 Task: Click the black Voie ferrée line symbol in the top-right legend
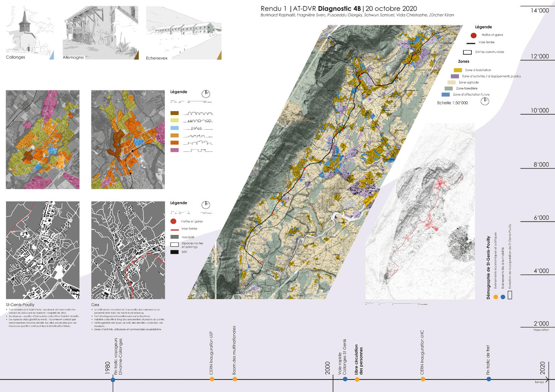[x=470, y=43]
